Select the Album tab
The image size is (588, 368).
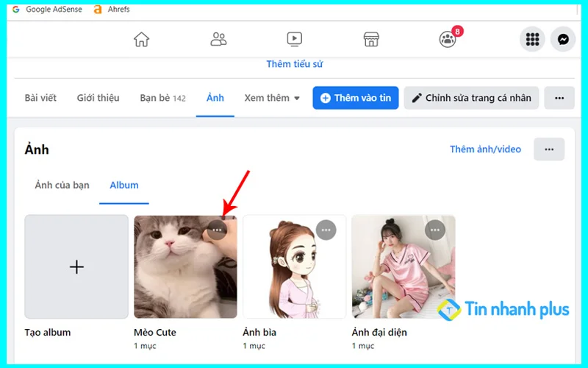124,185
